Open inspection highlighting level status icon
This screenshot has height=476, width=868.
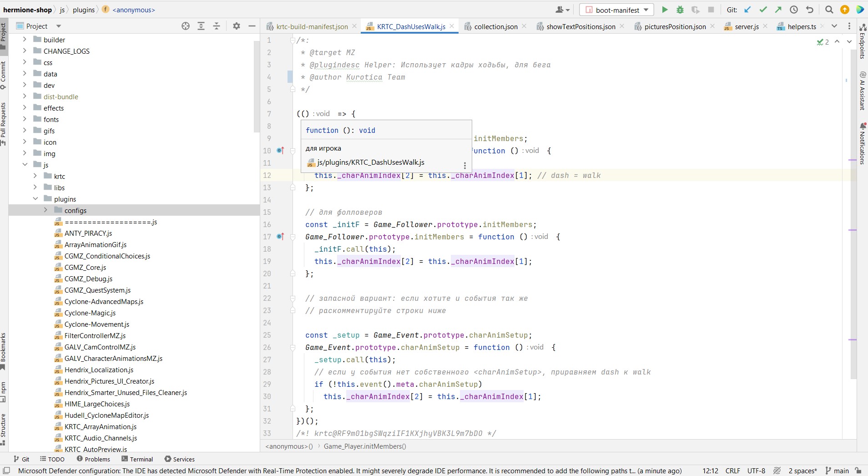coord(777,471)
